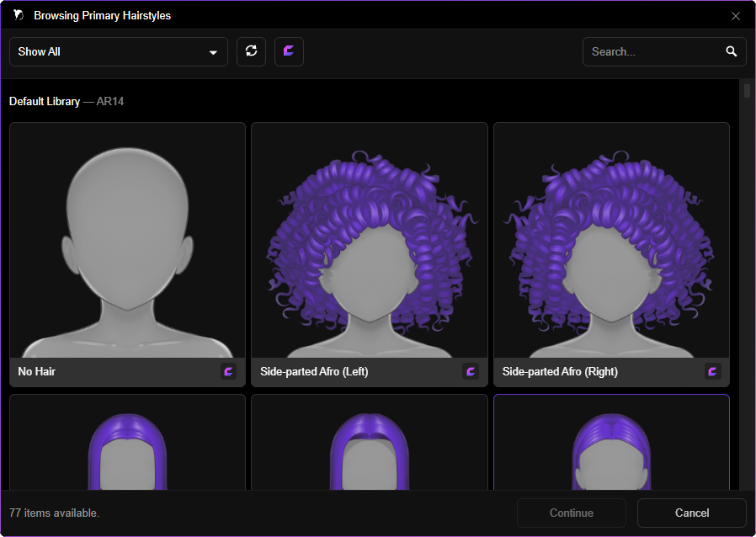Click the purple badge on No Hair
This screenshot has width=756, height=537.
click(228, 371)
